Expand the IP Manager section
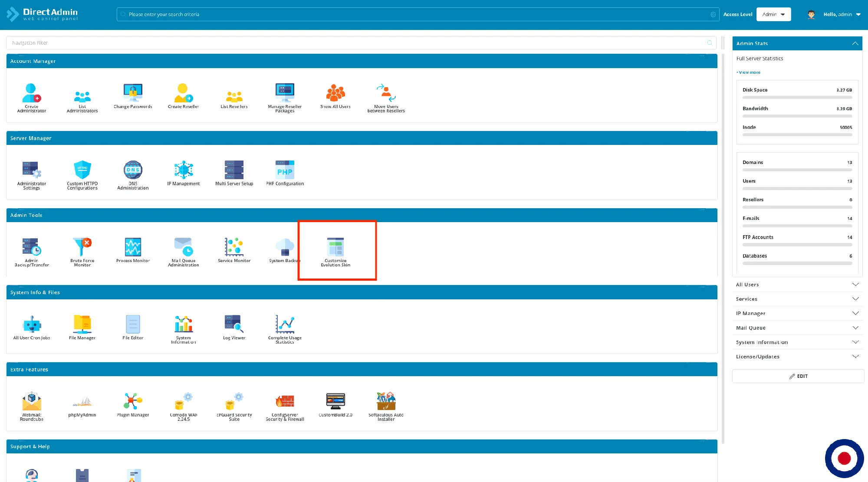Viewport: 868px width, 482px height. coord(797,313)
